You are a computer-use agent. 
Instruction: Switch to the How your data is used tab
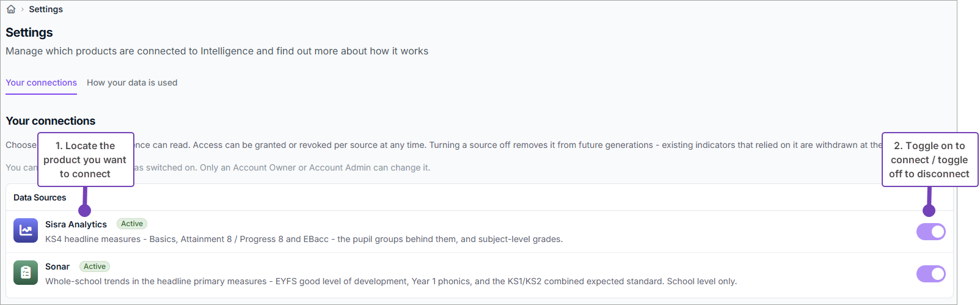click(x=132, y=83)
